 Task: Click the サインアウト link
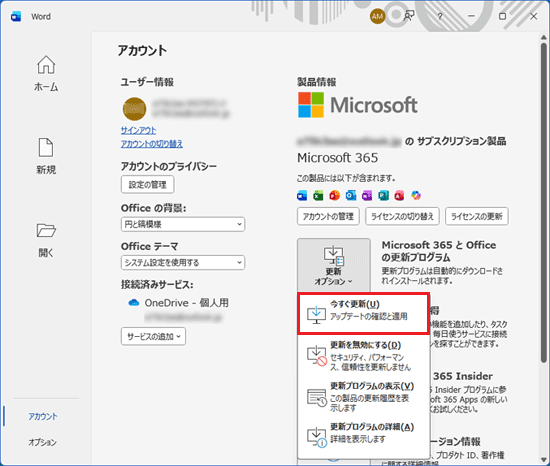(139, 130)
